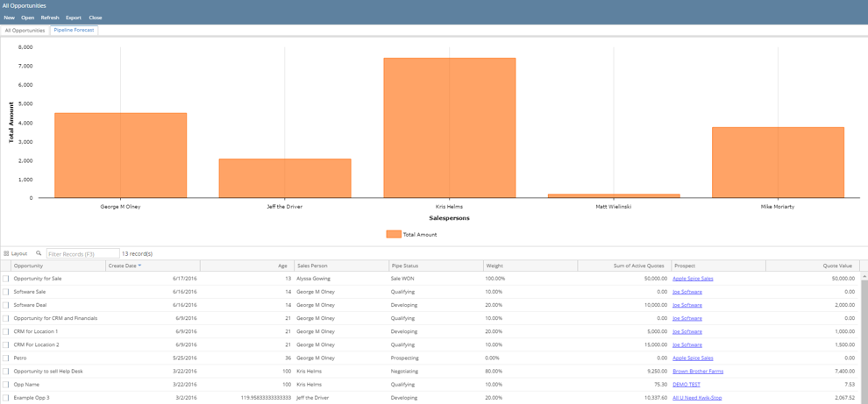Click the sort arrow on the Create Date header
The image size is (868, 404).
point(139,266)
